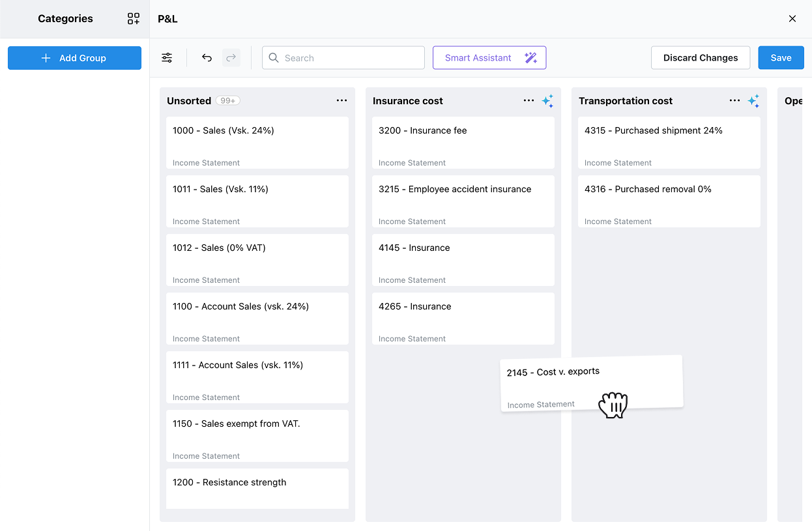Click Discard Changes button

pos(701,58)
